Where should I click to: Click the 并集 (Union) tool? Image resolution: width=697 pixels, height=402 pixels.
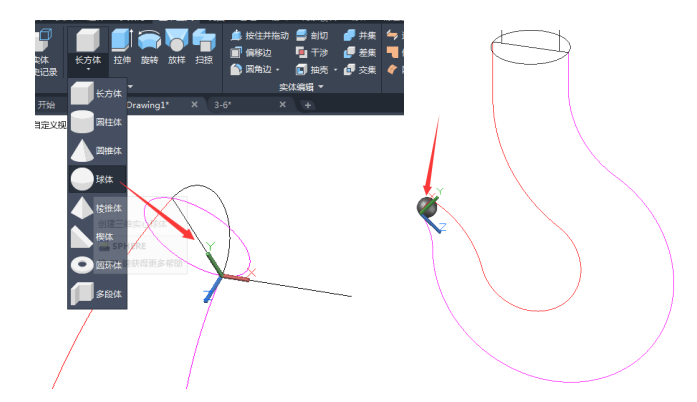360,36
